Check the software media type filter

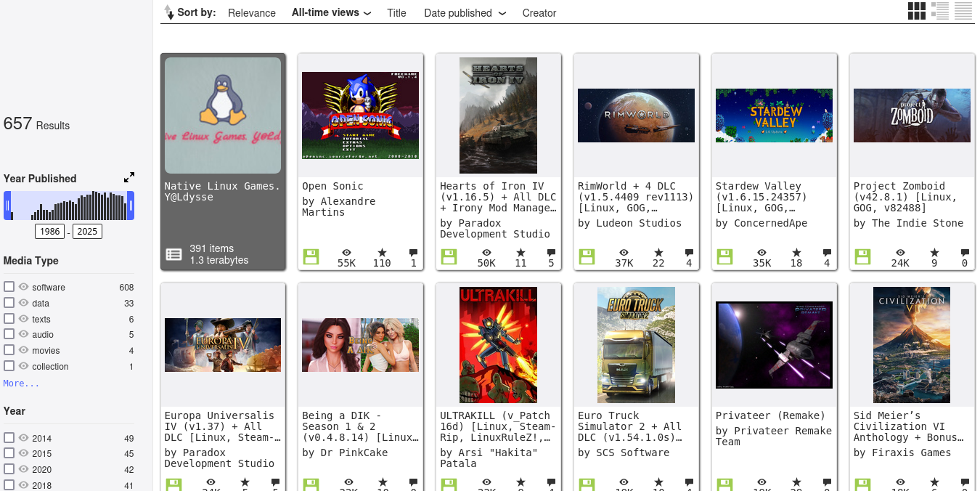point(9,287)
